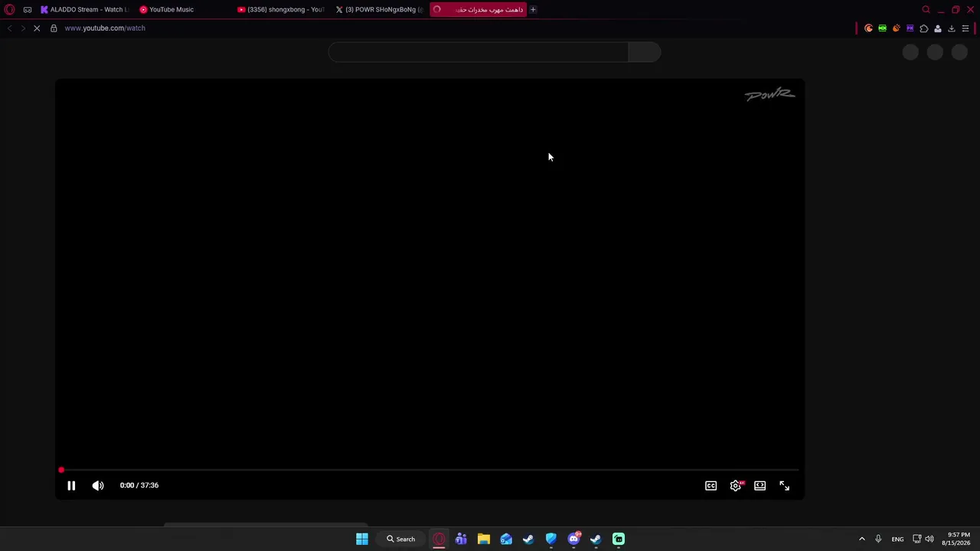Viewport: 980px width, 551px height.
Task: Click the POWR channel watermark on the video
Action: [769, 94]
